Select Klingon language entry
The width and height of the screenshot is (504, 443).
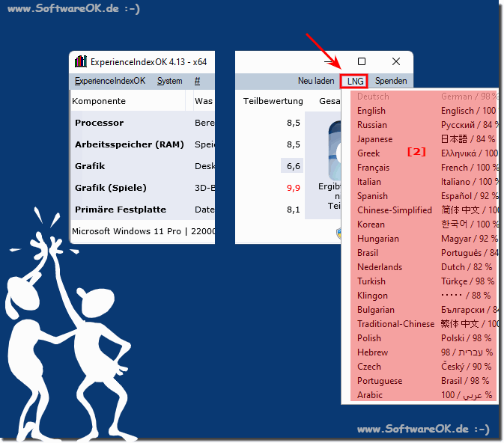425,296
